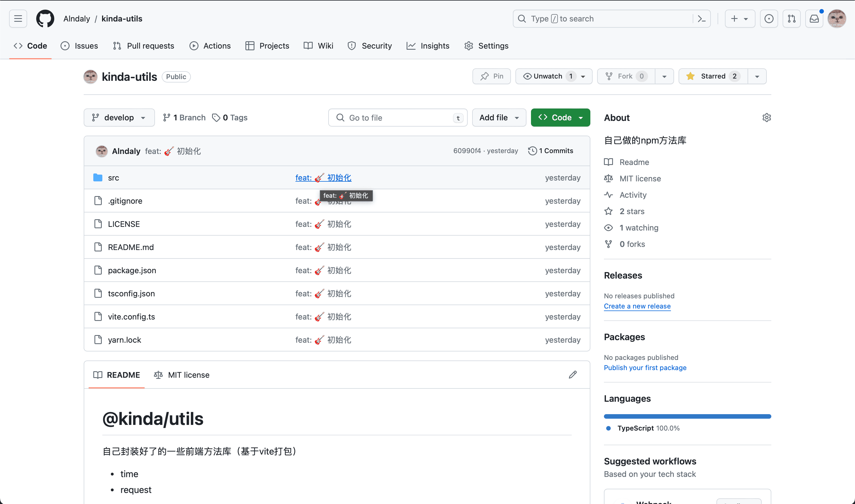Switch to the Issues tab

[79, 45]
